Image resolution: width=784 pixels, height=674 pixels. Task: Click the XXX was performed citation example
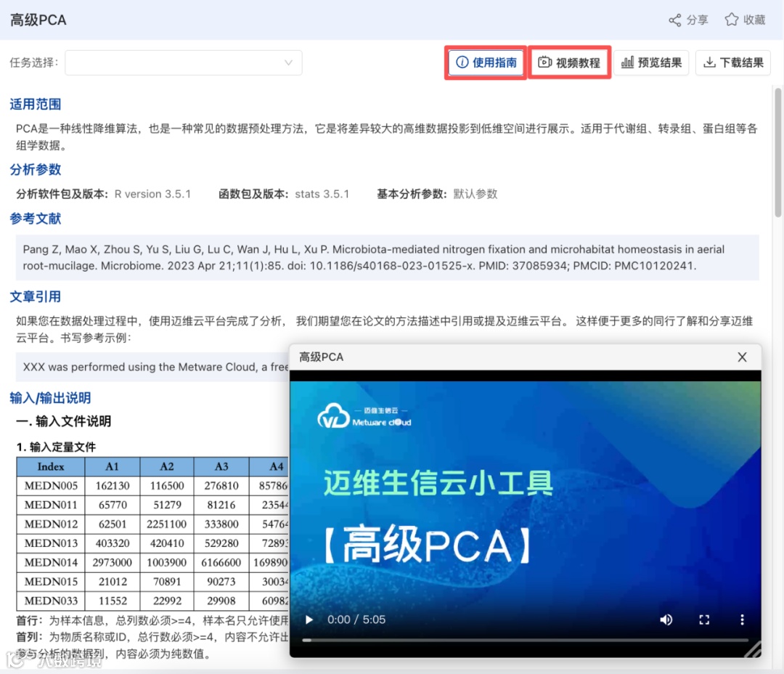155,367
